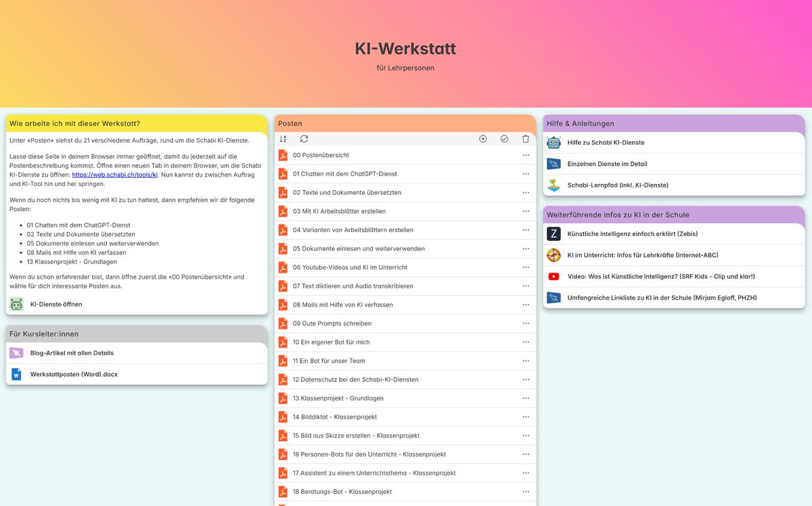This screenshot has width=812, height=506.
Task: Open 15 Bild aus Skizze erstellen post
Action: point(357,436)
